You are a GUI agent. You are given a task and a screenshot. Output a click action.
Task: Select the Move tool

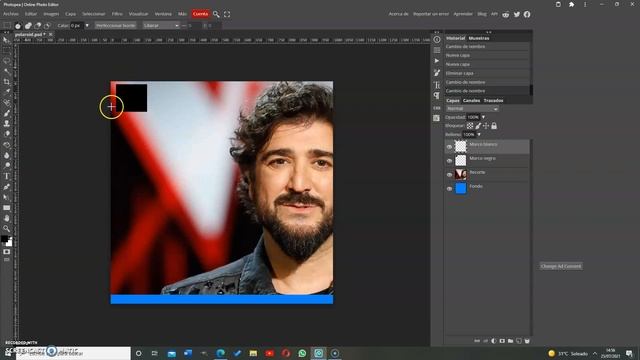[x=6, y=40]
